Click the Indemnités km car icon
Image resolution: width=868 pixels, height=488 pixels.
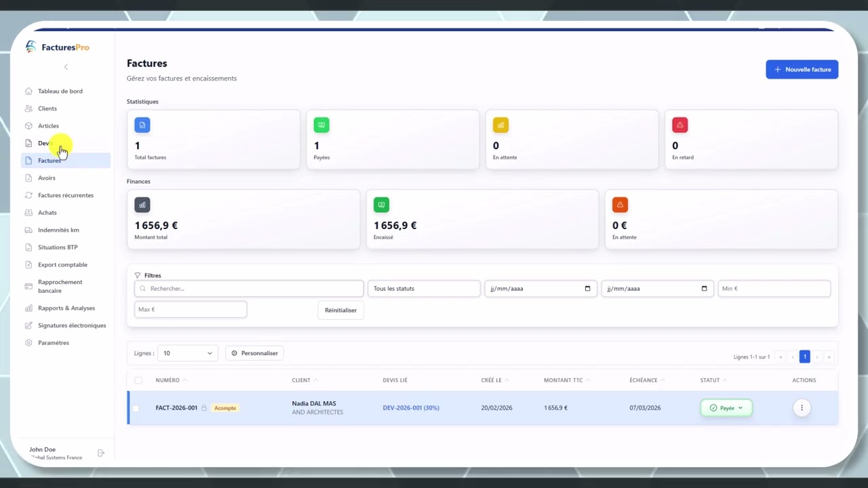click(x=28, y=230)
